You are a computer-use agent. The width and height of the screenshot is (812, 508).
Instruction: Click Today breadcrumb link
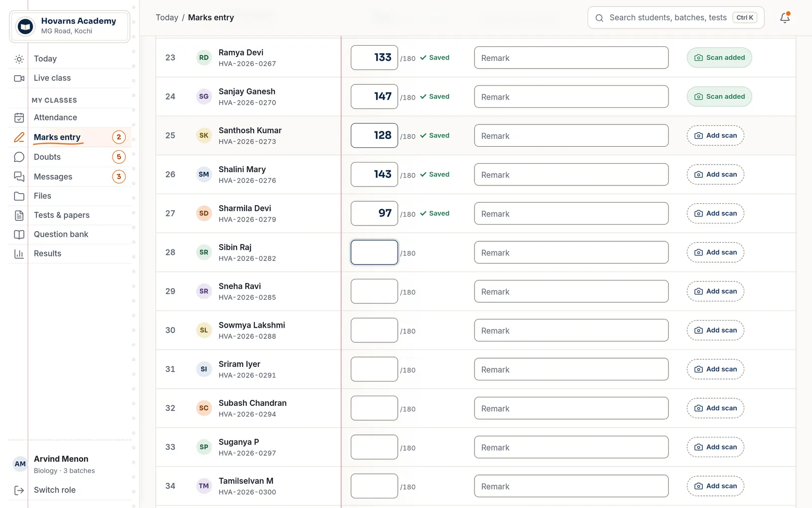point(167,18)
